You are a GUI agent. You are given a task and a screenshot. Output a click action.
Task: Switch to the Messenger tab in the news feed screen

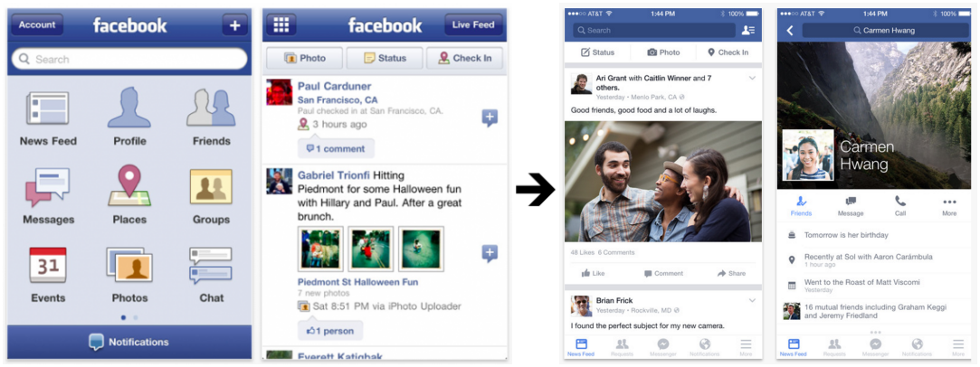coord(663,348)
